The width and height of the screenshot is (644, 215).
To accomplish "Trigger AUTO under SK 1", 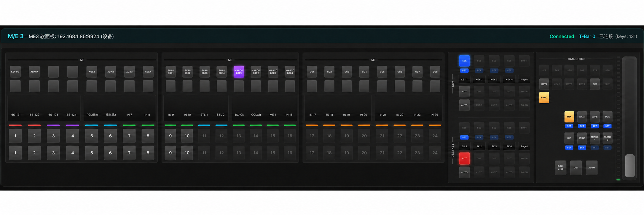I will pos(464,172).
